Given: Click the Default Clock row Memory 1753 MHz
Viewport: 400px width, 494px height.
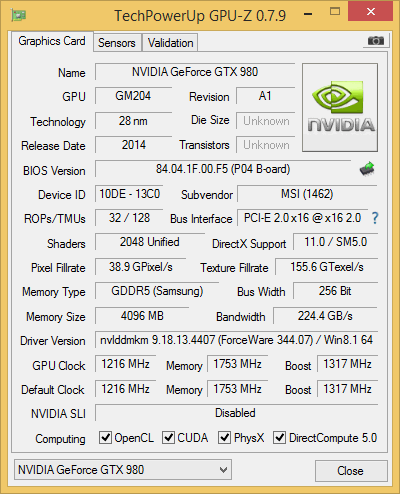Looking at the screenshot, I should (x=238, y=389).
